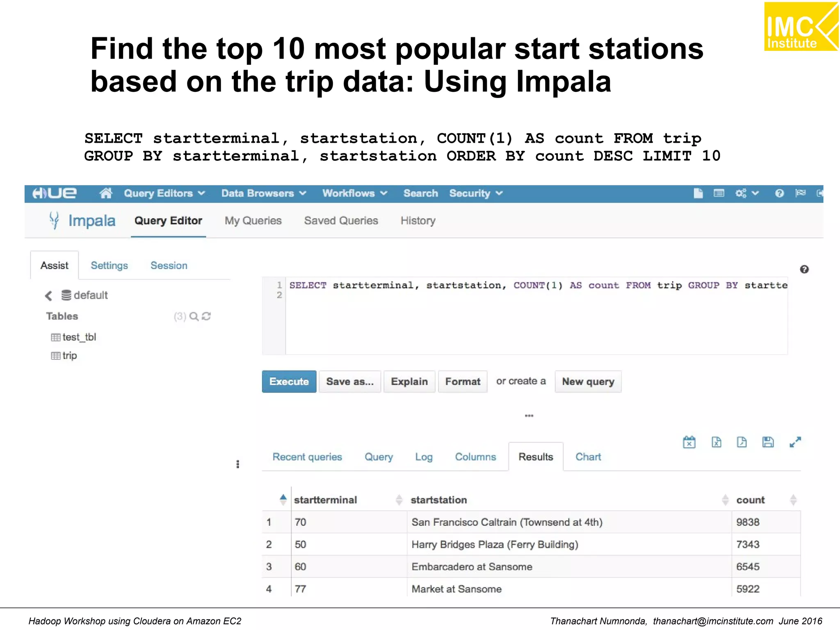The width and height of the screenshot is (840, 630).
Task: Click the job browser icon in top bar
Action: 719,193
